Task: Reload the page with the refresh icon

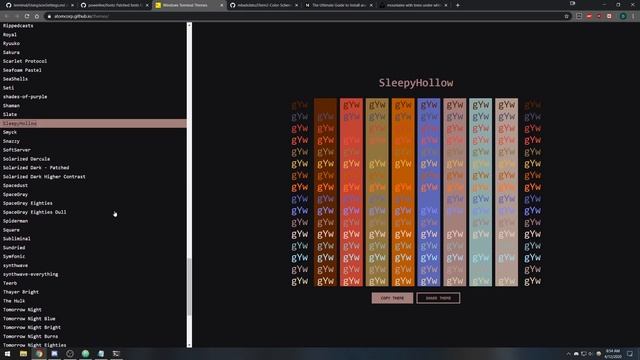Action: click(27, 16)
